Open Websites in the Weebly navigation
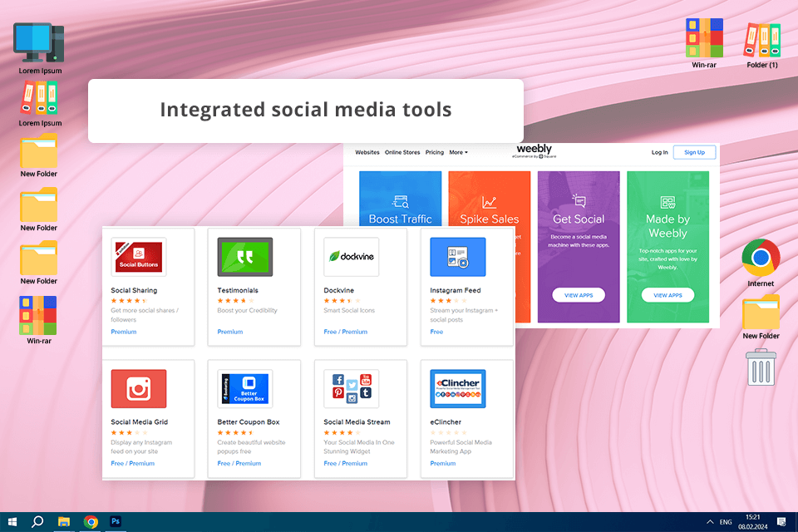Viewport: 798px width, 532px height. pos(367,152)
